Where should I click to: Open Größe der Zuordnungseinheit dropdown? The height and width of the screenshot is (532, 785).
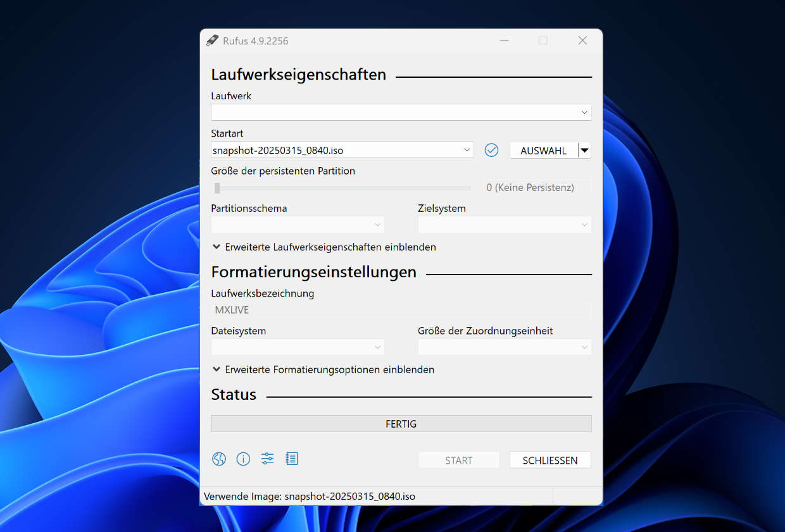coord(505,347)
